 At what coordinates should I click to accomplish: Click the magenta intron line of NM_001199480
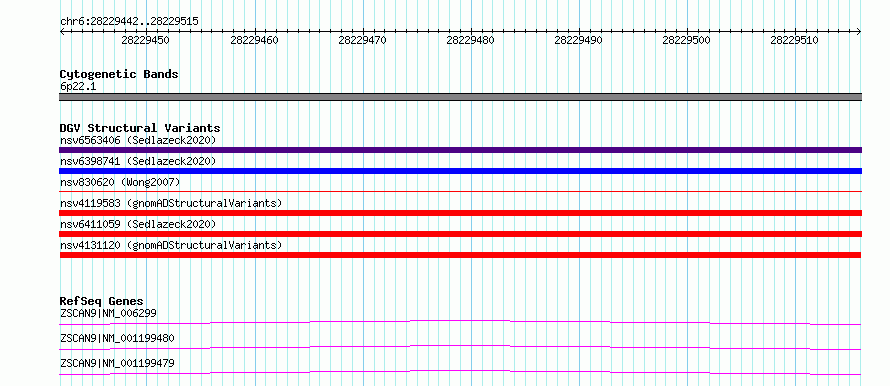click(460, 347)
